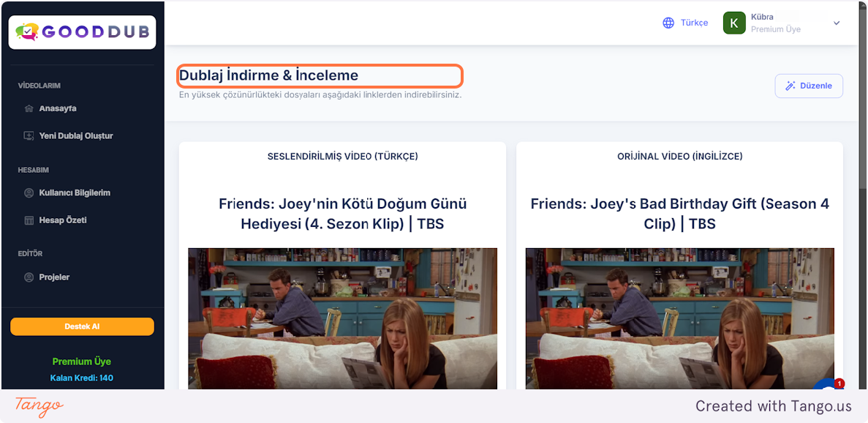Click the Tango logo in footer
Image resolution: width=868 pixels, height=423 pixels.
39,406
